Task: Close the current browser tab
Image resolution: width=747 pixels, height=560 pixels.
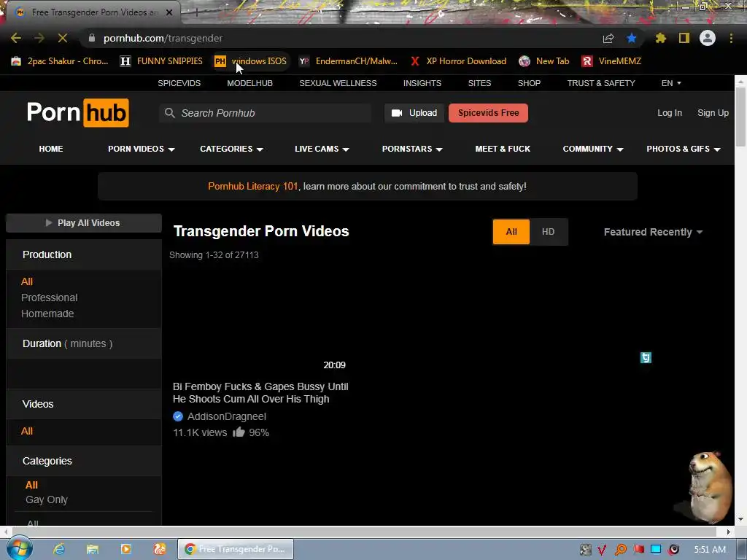Action: point(169,12)
